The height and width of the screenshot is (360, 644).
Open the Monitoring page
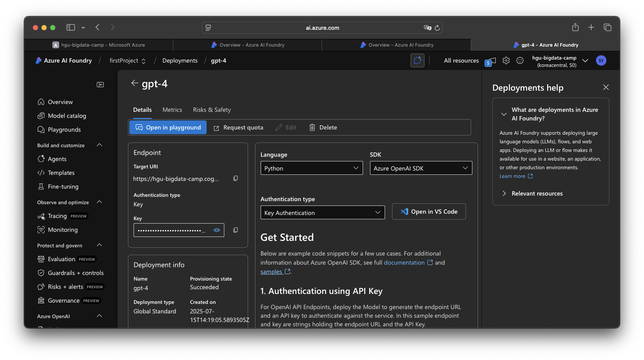[58, 230]
